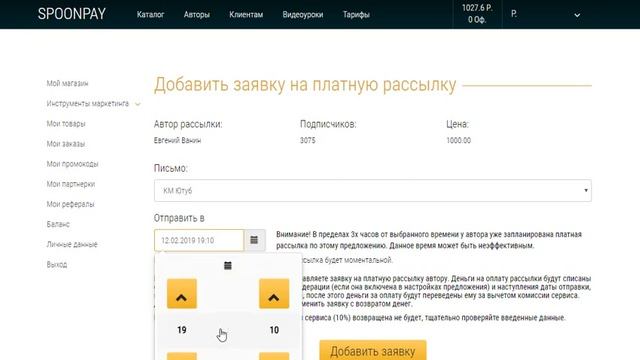
Task: Increase minutes with up arrow above 10
Action: click(x=274, y=294)
